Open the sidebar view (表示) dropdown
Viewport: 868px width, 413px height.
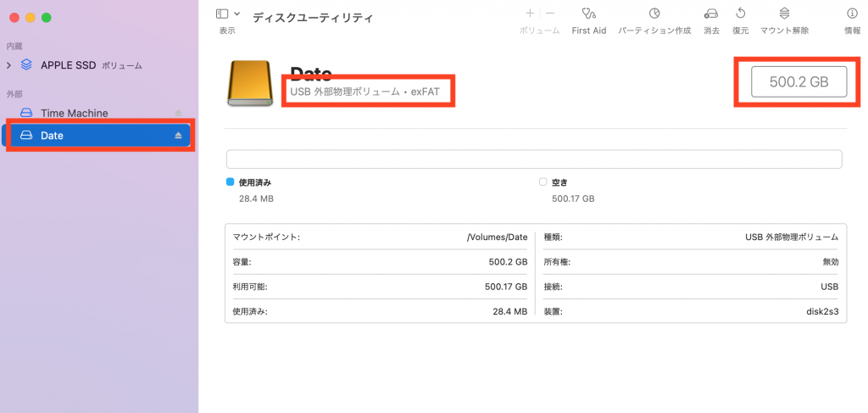pos(227,14)
